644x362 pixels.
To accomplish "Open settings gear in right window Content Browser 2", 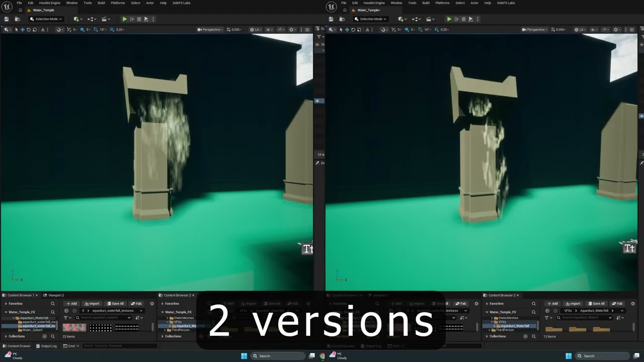I will click(633, 304).
